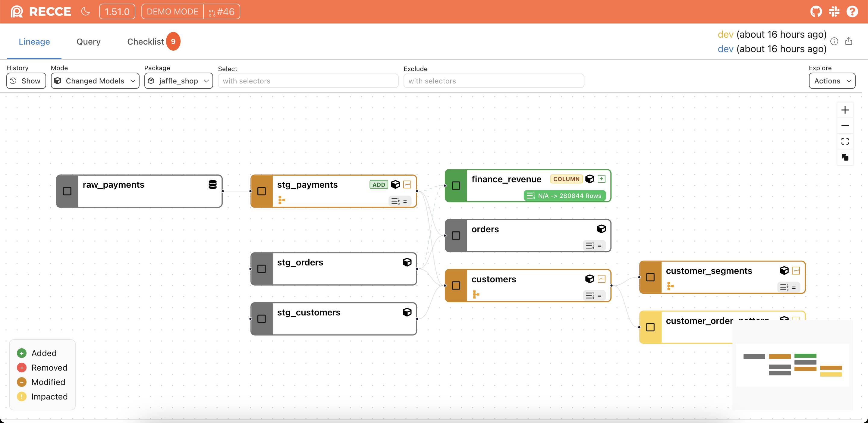Screen dimensions: 868x423
Task: Click the finance_revenue model cube icon
Action: (x=590, y=179)
